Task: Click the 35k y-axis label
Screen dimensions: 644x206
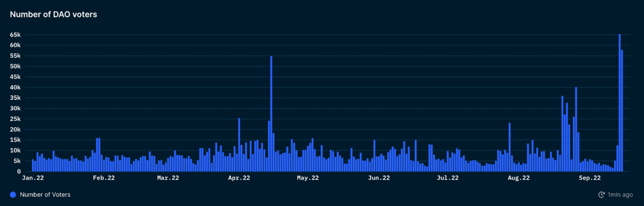Action: pos(15,98)
